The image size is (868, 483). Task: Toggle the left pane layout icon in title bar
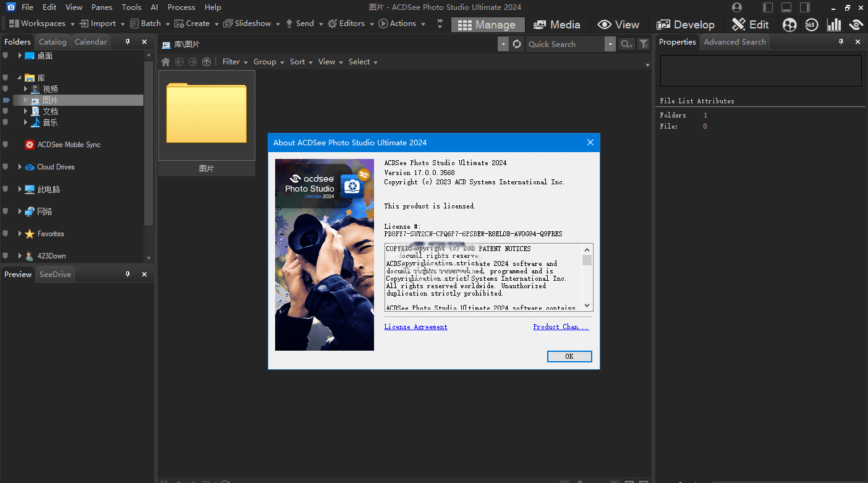click(x=768, y=7)
